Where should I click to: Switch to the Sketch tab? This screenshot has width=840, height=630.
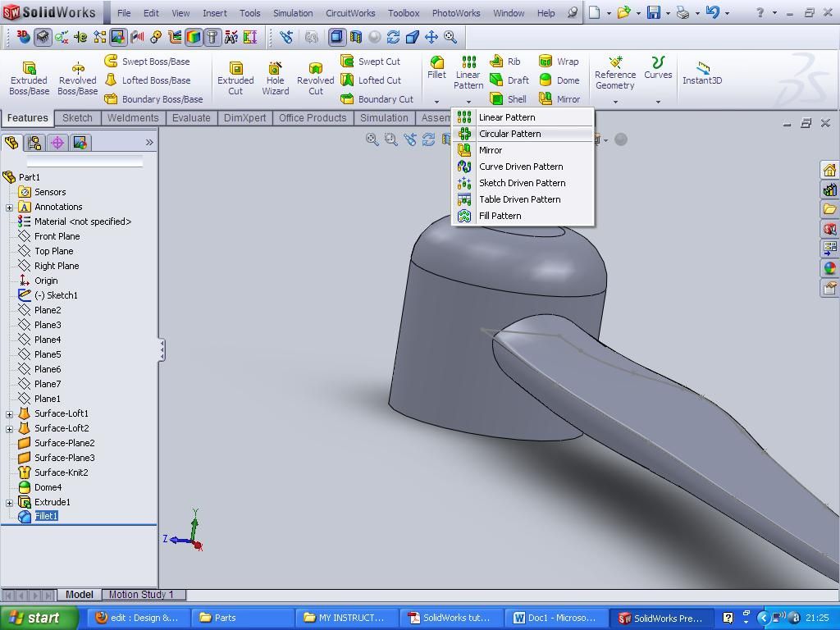pos(77,118)
